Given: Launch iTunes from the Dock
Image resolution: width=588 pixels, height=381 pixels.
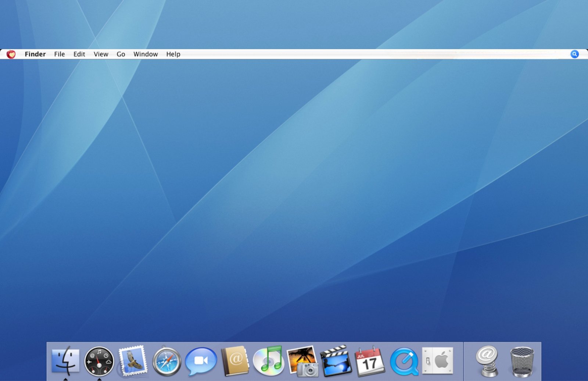Looking at the screenshot, I should click(x=269, y=361).
